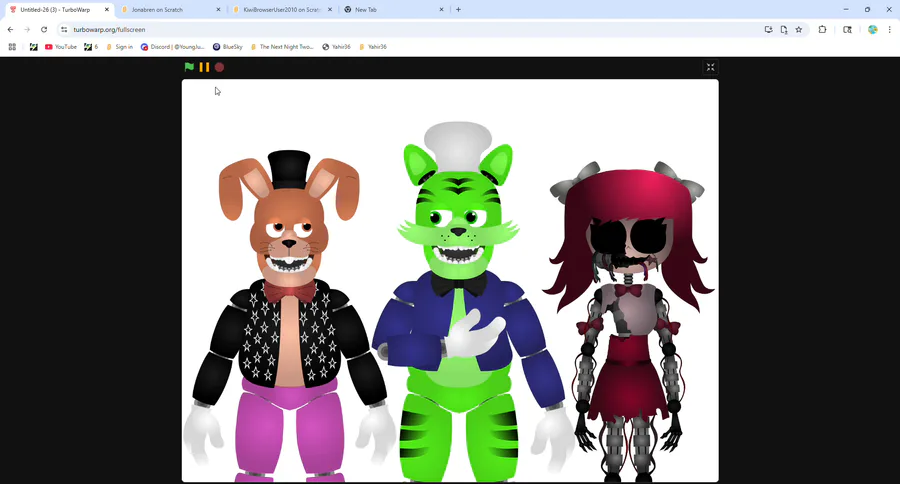Image resolution: width=900 pixels, height=484 pixels.
Task: Open The Next Night Two bookmark
Action: [x=282, y=47]
